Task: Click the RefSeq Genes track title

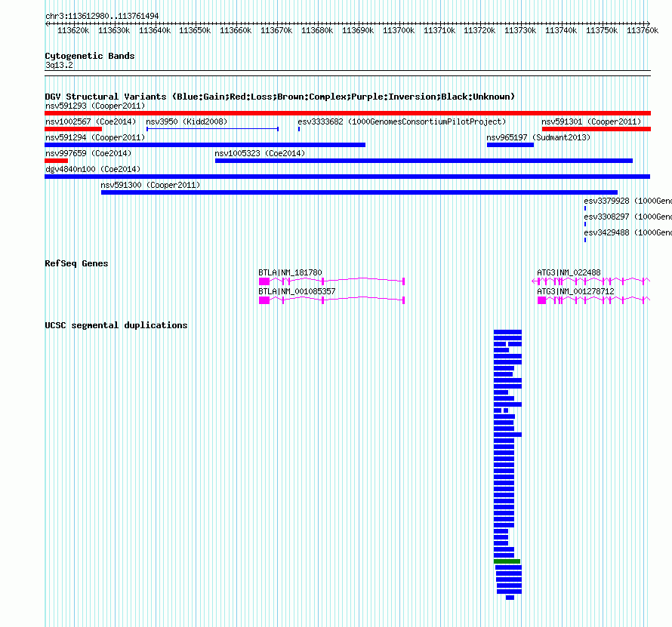Action: click(76, 263)
